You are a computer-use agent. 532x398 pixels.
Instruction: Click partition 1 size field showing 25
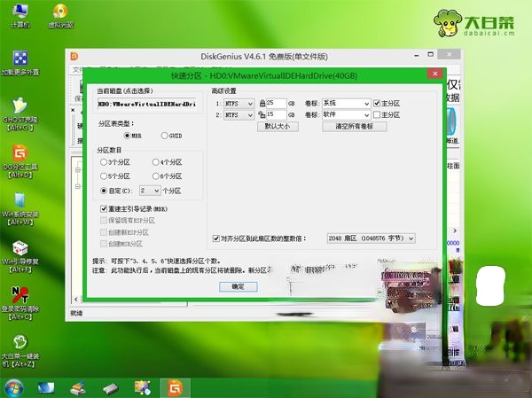point(276,103)
